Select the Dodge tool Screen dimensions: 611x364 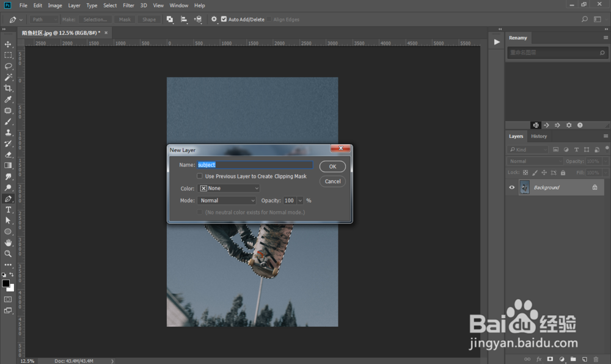tap(8, 187)
